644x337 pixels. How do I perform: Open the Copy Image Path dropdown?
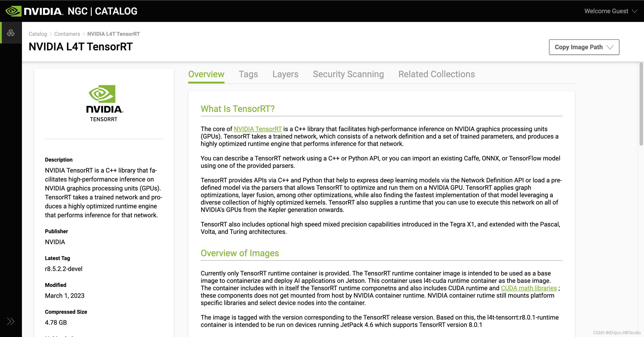[584, 47]
